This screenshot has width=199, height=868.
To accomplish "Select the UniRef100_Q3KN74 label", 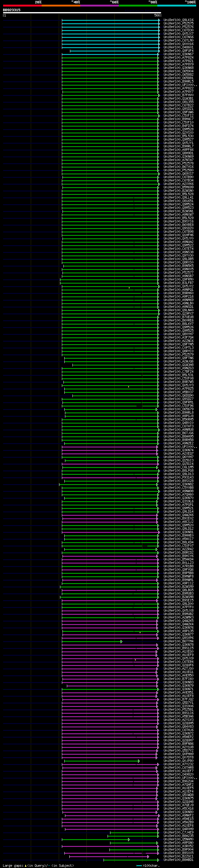I will (179, 450).
